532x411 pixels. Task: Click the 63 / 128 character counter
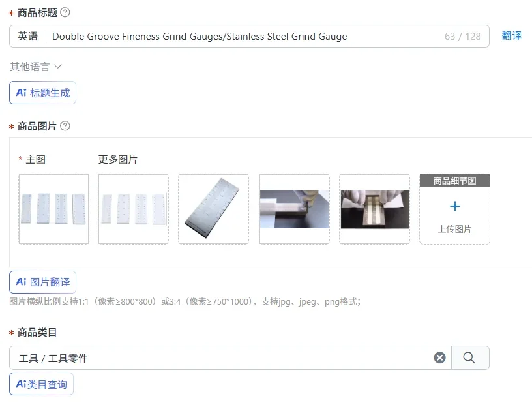(463, 37)
